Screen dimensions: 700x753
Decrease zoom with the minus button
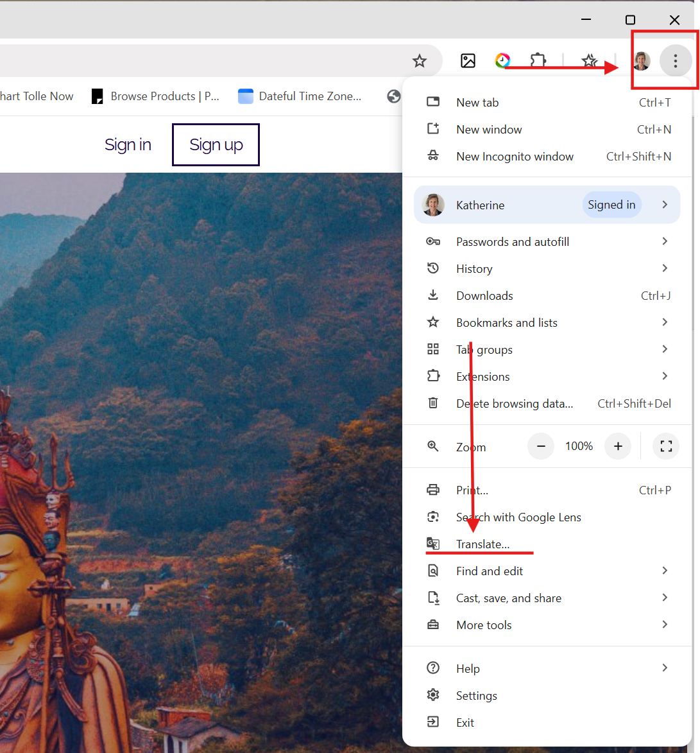point(541,446)
